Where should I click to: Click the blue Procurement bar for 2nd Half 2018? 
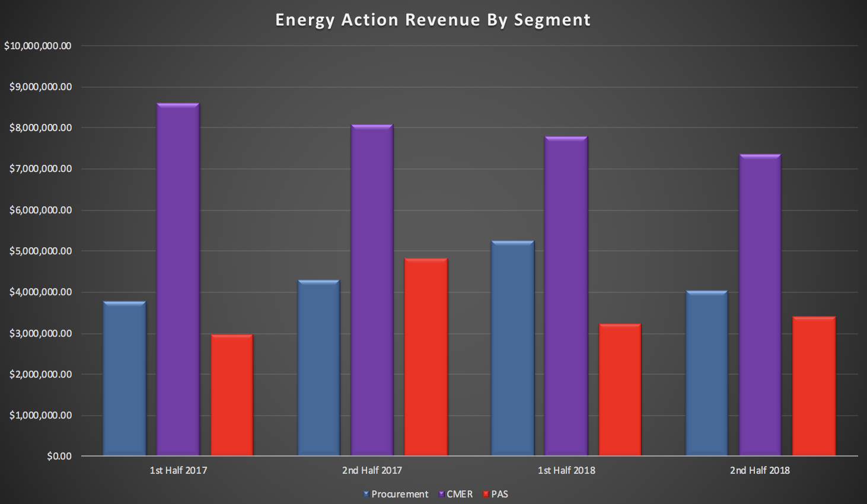(x=707, y=373)
